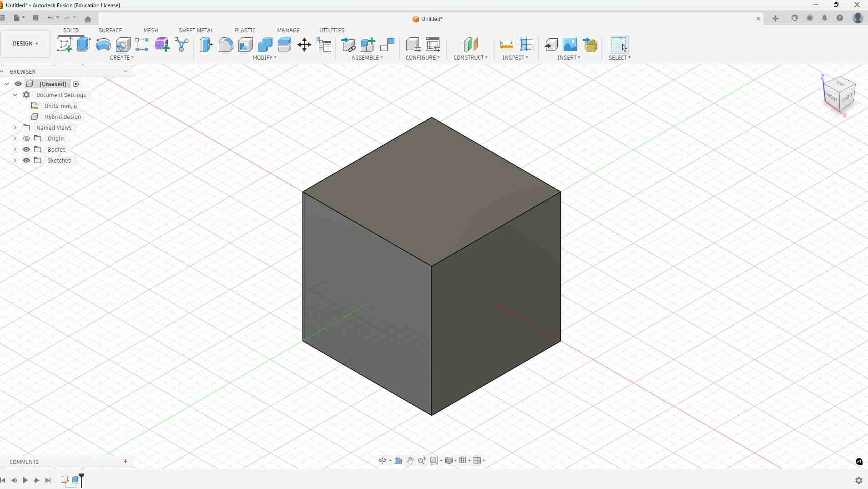Screen dimensions: 868x489
Task: Add a new comment with plus button
Action: pyautogui.click(x=126, y=462)
